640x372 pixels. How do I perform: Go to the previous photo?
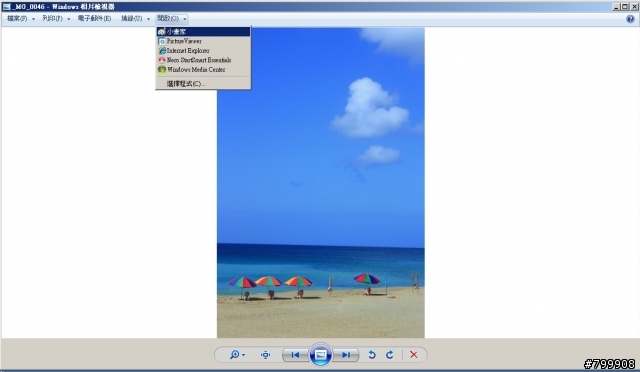click(295, 355)
